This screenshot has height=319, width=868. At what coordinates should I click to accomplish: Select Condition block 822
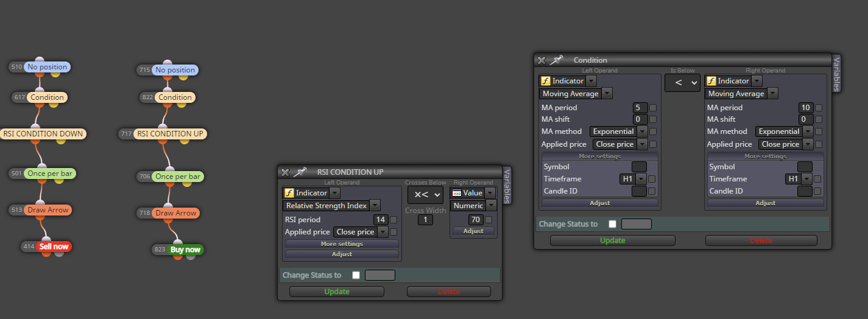pos(175,97)
